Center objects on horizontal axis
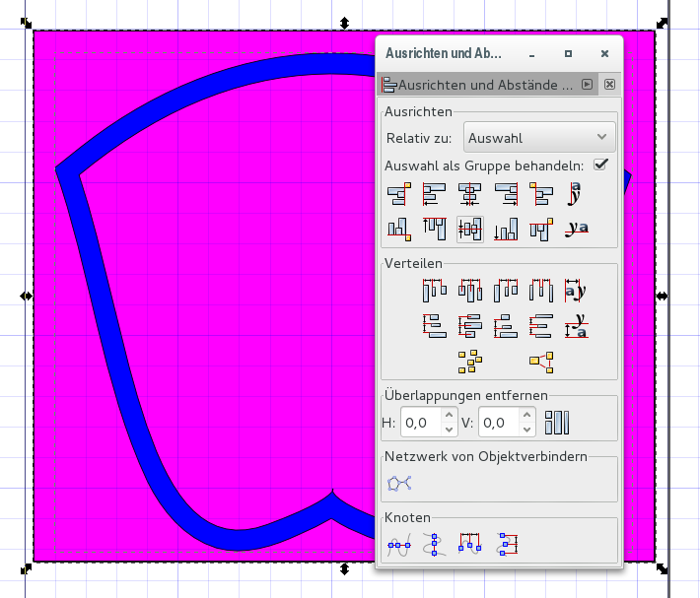The height and width of the screenshot is (598, 700). click(x=470, y=230)
